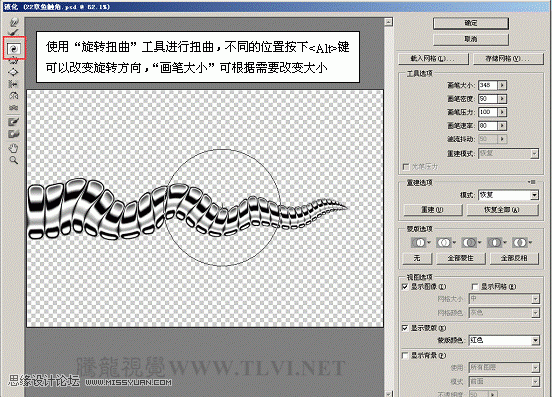Toggle the 光笔压力 checkbox
This screenshot has width=552, height=397.
406,166
